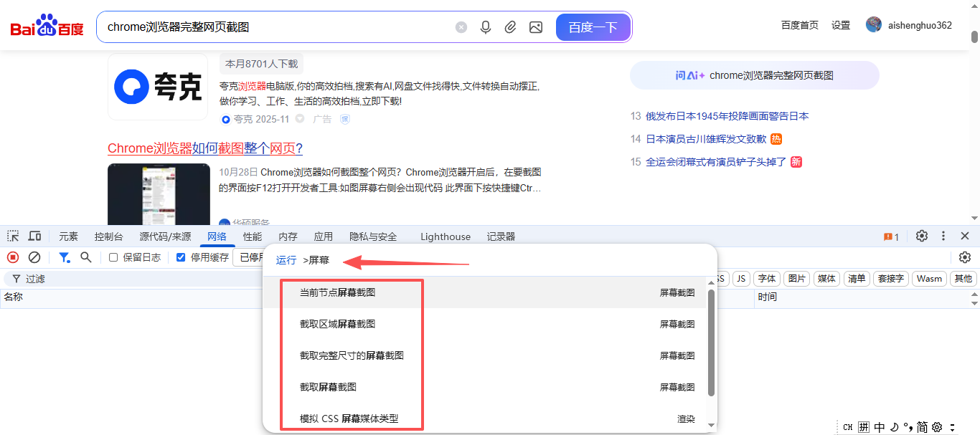Click the command menu vertical scrollbar

pyautogui.click(x=711, y=344)
